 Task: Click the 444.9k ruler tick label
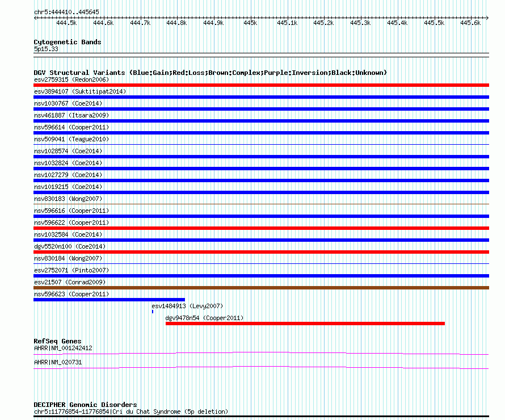pyautogui.click(x=213, y=23)
